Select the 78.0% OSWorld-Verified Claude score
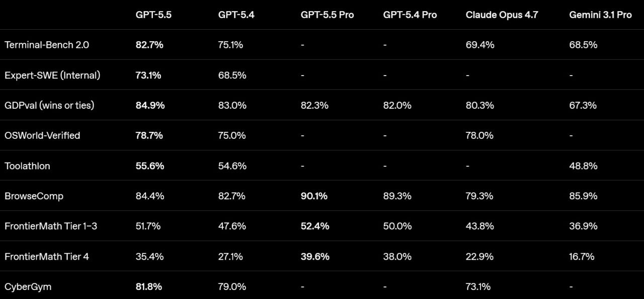 click(479, 135)
